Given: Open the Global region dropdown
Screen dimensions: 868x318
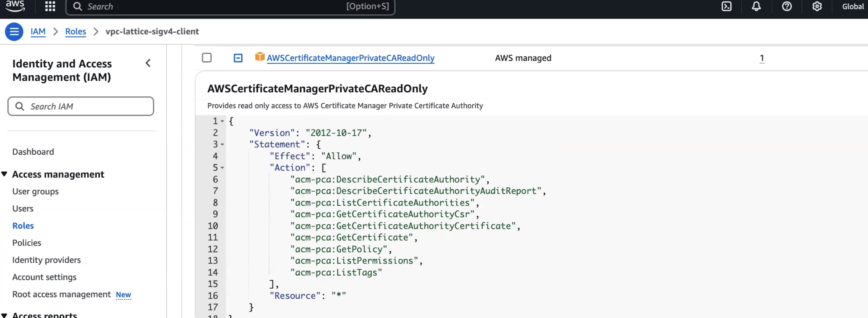Looking at the screenshot, I should coord(853,6).
